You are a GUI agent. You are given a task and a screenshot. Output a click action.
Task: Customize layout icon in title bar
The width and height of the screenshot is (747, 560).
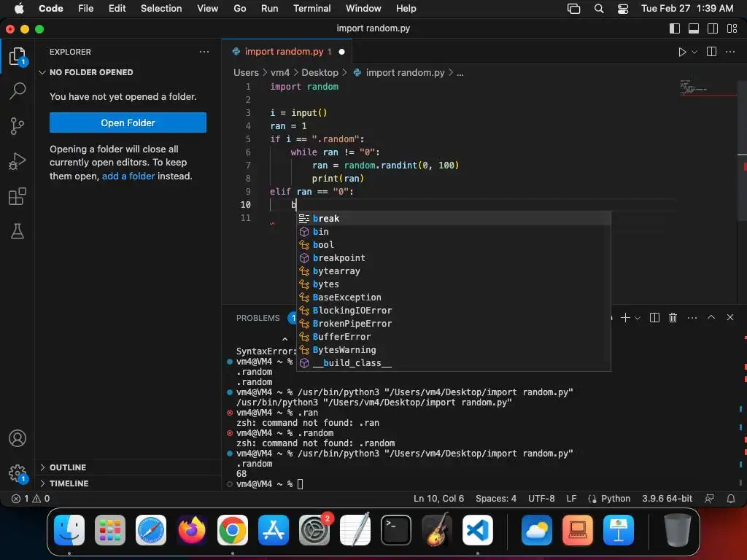(x=732, y=28)
